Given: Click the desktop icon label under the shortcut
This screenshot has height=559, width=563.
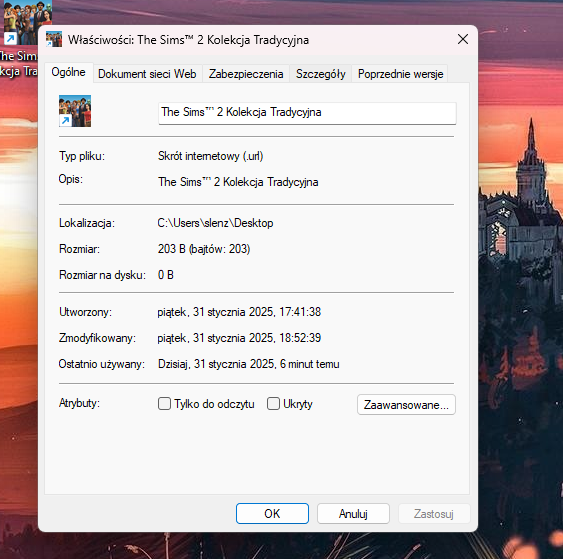Looking at the screenshot, I should 19,64.
